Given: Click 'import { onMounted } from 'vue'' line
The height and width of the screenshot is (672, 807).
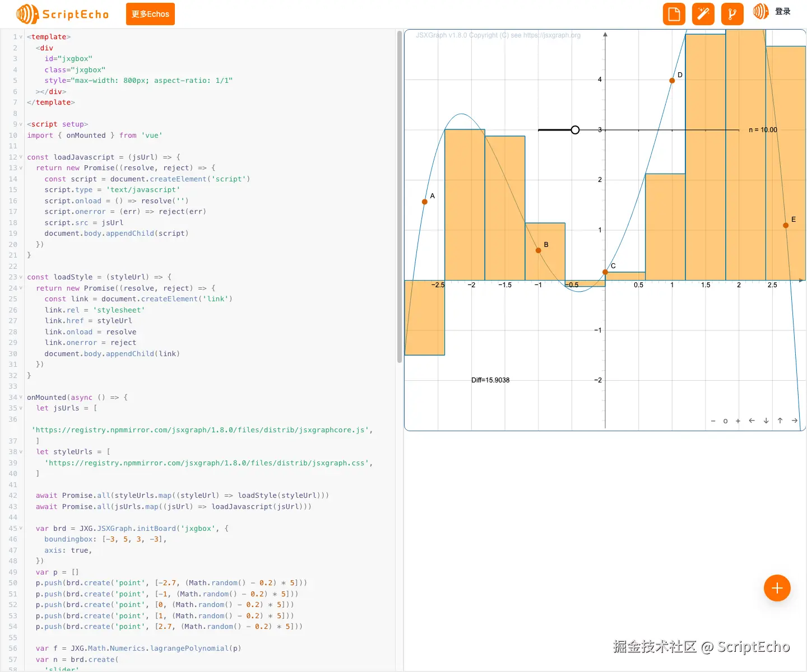Looking at the screenshot, I should click(95, 136).
